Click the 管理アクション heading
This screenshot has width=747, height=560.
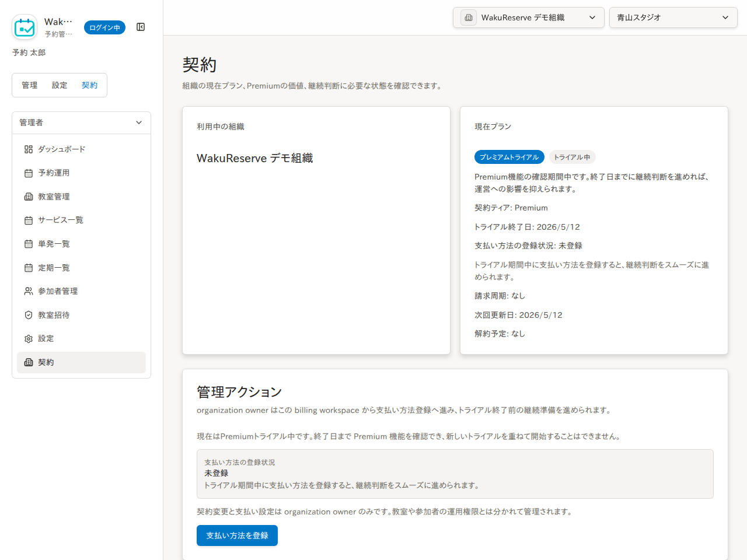click(x=239, y=392)
